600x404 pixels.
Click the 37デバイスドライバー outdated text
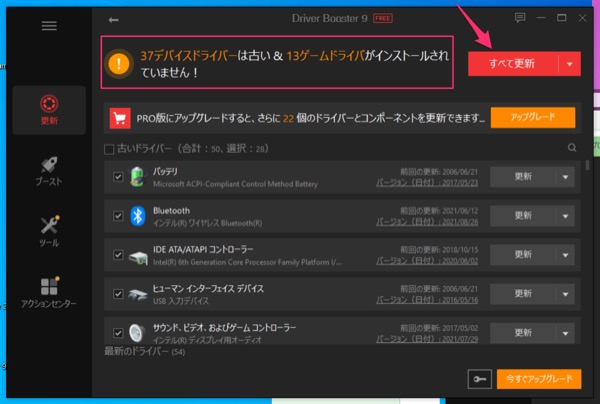pyautogui.click(x=189, y=56)
